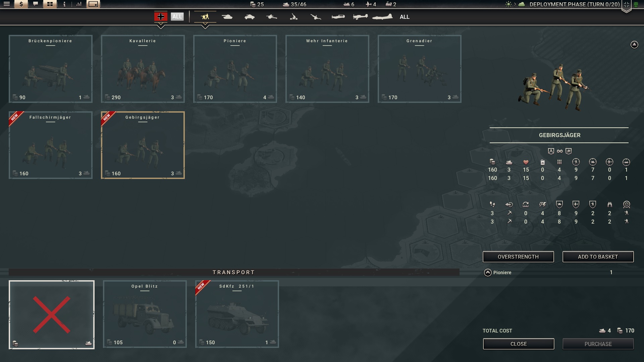
Task: Click the movement footprints stat icon
Action: pos(492,204)
